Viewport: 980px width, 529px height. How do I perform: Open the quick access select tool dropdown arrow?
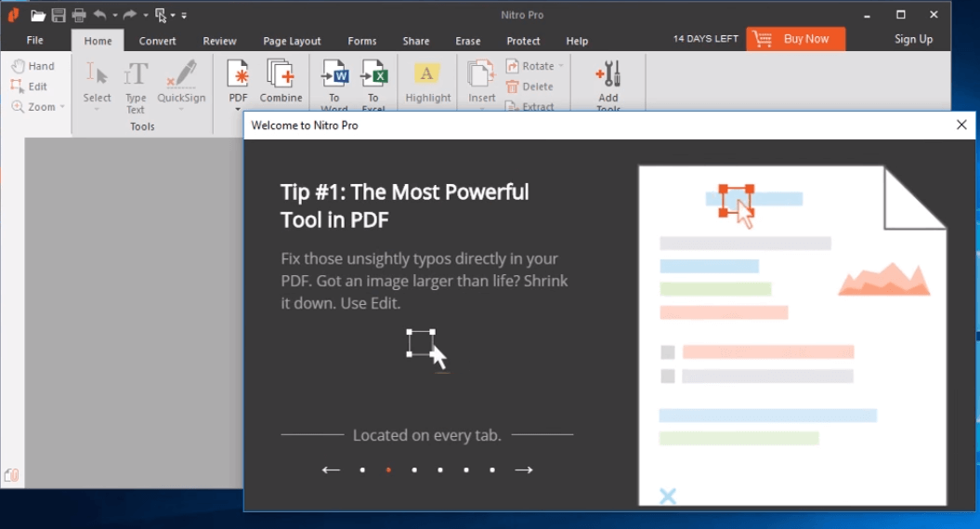173,15
